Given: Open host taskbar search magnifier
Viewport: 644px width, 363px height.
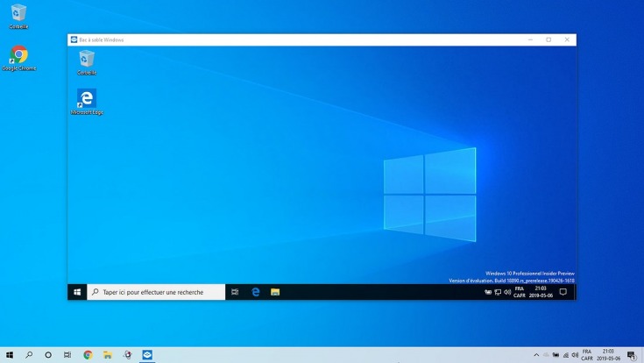Looking at the screenshot, I should [29, 355].
